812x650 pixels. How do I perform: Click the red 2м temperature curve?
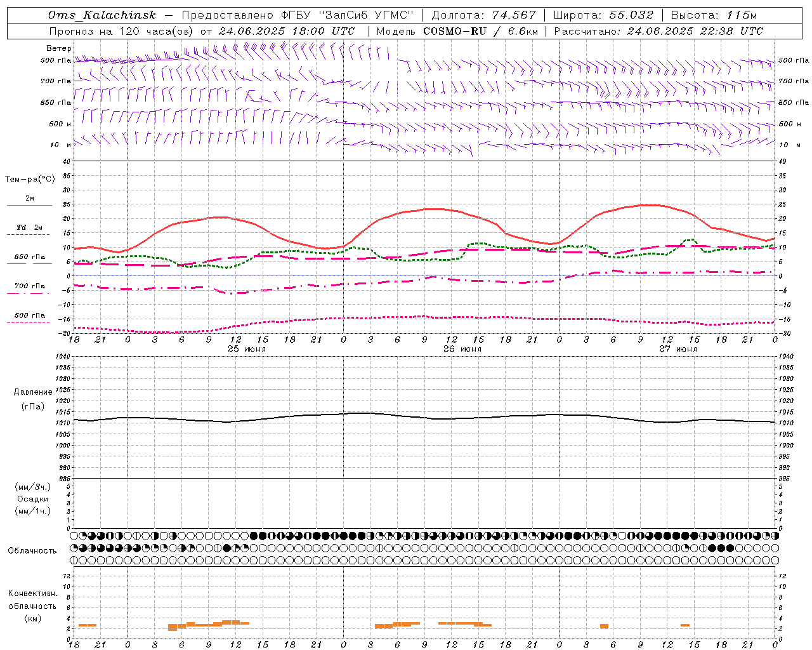click(x=424, y=209)
